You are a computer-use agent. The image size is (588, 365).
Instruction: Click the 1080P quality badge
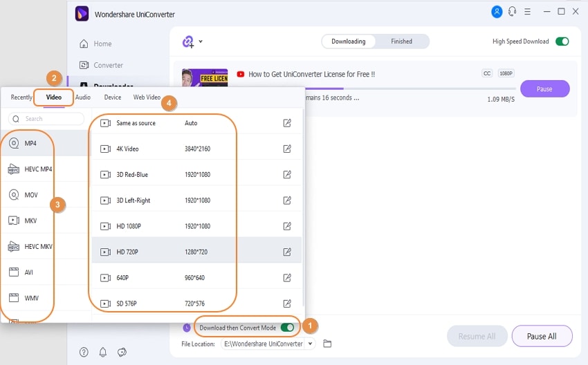click(x=506, y=73)
